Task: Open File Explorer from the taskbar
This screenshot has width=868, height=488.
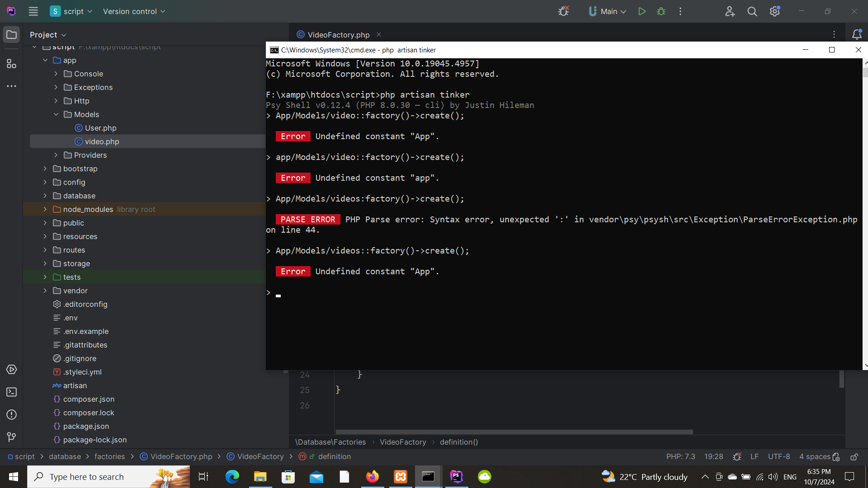Action: [260, 477]
